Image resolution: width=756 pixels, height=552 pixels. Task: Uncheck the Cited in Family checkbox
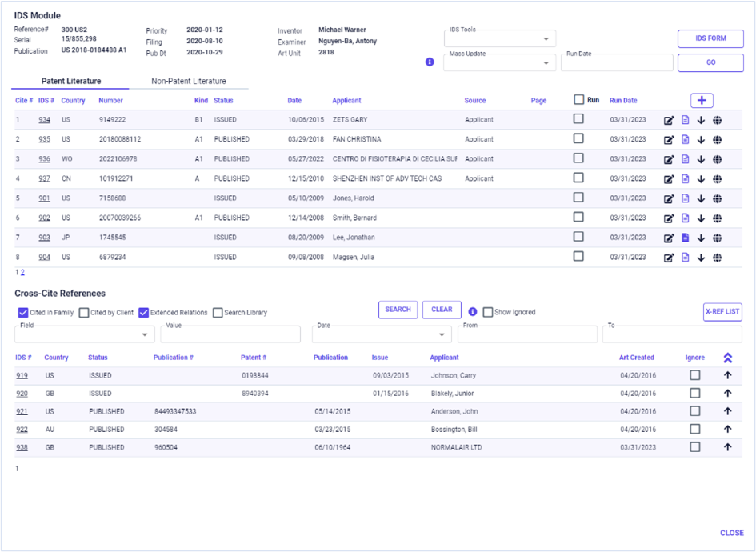(23, 313)
